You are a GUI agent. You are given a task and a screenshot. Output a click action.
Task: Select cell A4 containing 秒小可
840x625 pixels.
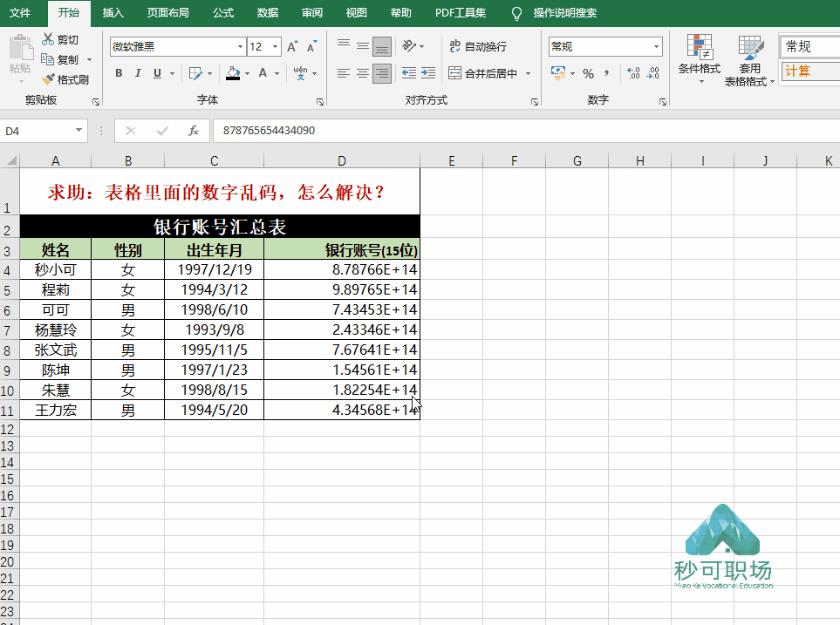(55, 269)
